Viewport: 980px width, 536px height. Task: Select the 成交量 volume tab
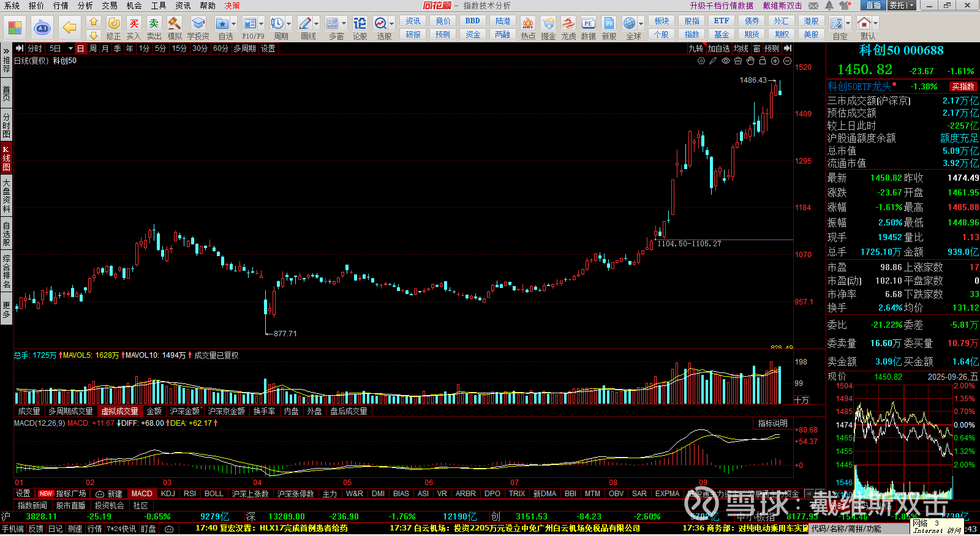click(29, 412)
